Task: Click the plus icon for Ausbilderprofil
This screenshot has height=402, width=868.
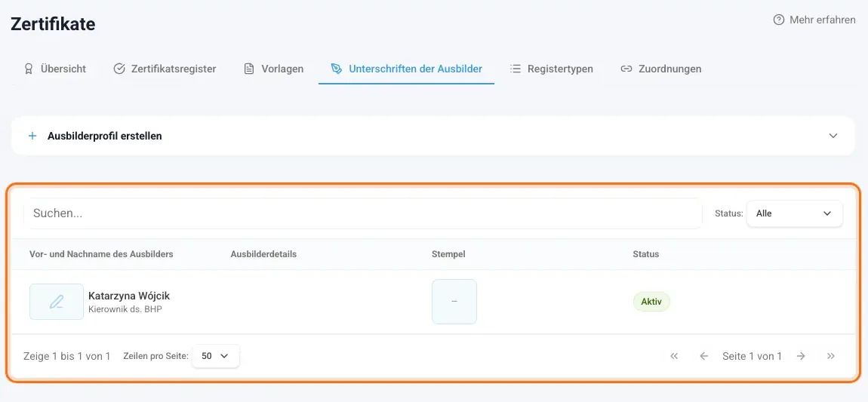Action: [x=32, y=136]
